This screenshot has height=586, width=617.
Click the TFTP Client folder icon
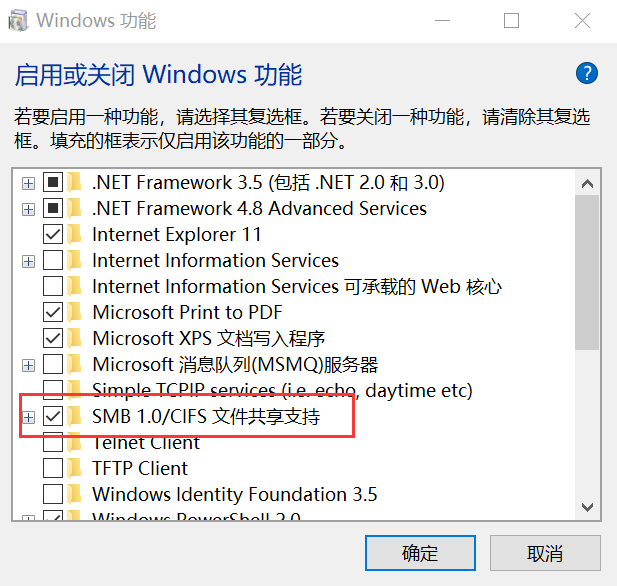pyautogui.click(x=74, y=468)
